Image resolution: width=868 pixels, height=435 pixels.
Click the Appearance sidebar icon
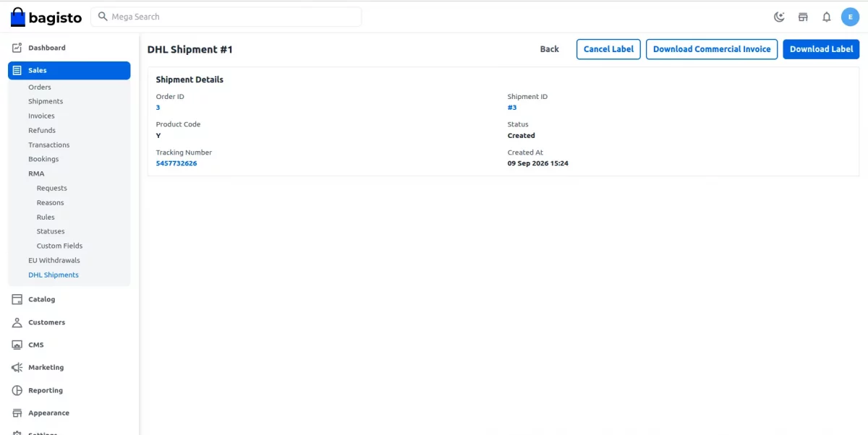17,413
